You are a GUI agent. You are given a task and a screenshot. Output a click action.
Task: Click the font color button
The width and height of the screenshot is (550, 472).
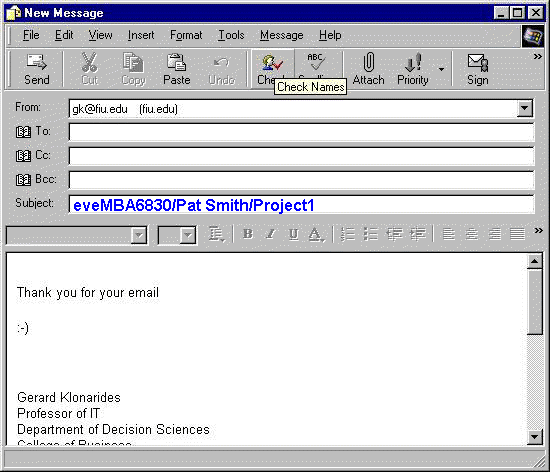point(316,235)
